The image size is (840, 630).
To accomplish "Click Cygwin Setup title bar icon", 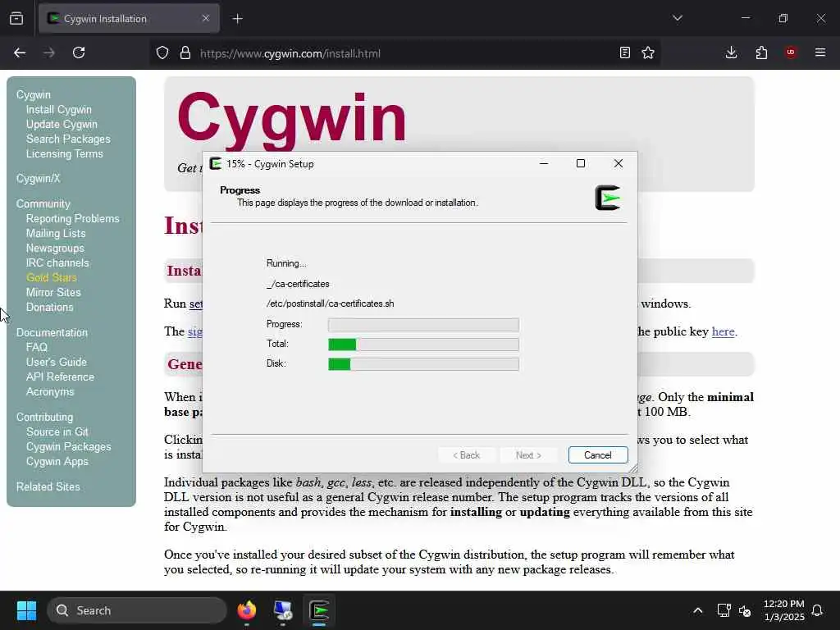I will point(216,164).
